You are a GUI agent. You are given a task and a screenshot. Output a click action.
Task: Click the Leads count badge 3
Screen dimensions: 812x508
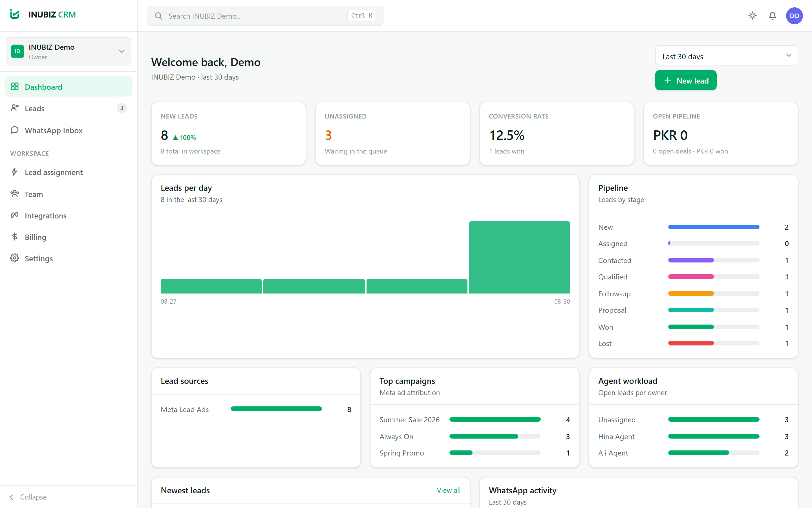[122, 108]
